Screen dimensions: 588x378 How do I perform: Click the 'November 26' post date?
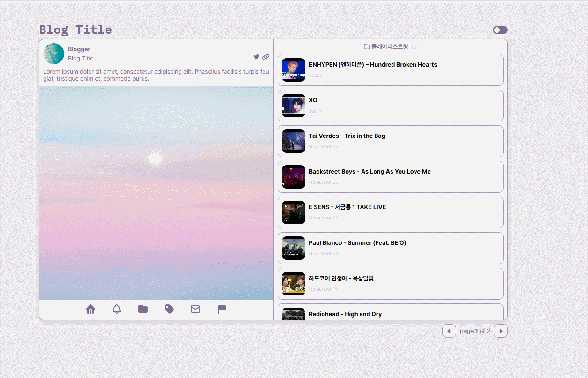click(324, 147)
